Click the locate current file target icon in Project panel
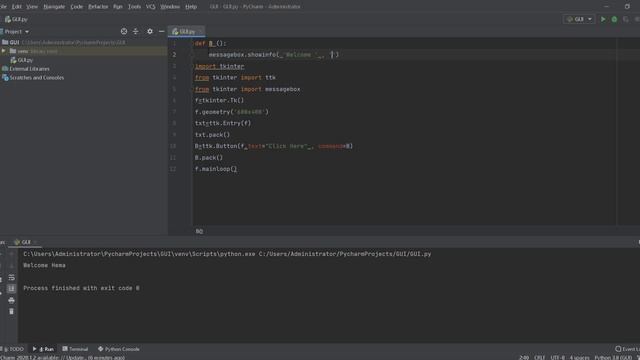The height and width of the screenshot is (360, 640). (124, 31)
